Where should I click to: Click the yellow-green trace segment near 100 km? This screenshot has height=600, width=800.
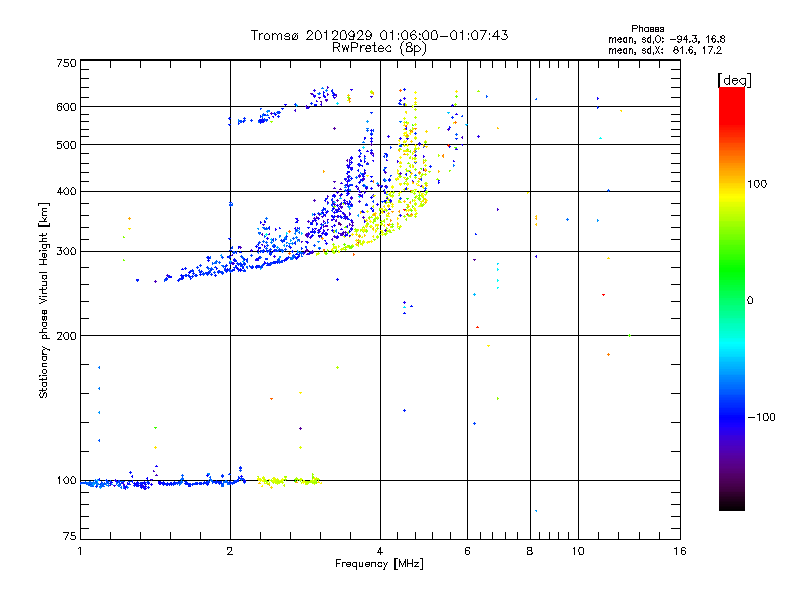289,481
